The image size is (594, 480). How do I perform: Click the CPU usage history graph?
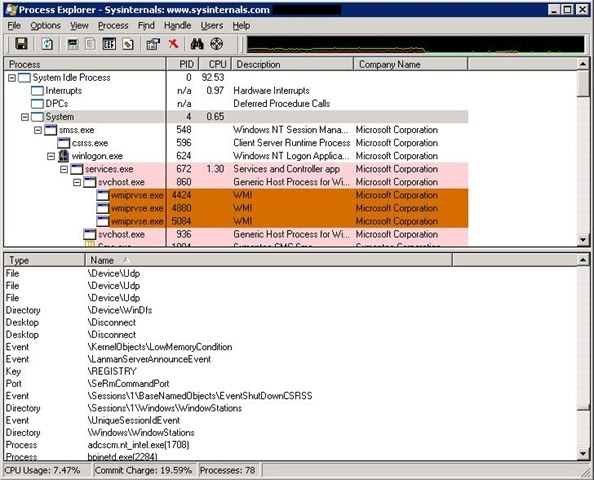416,44
